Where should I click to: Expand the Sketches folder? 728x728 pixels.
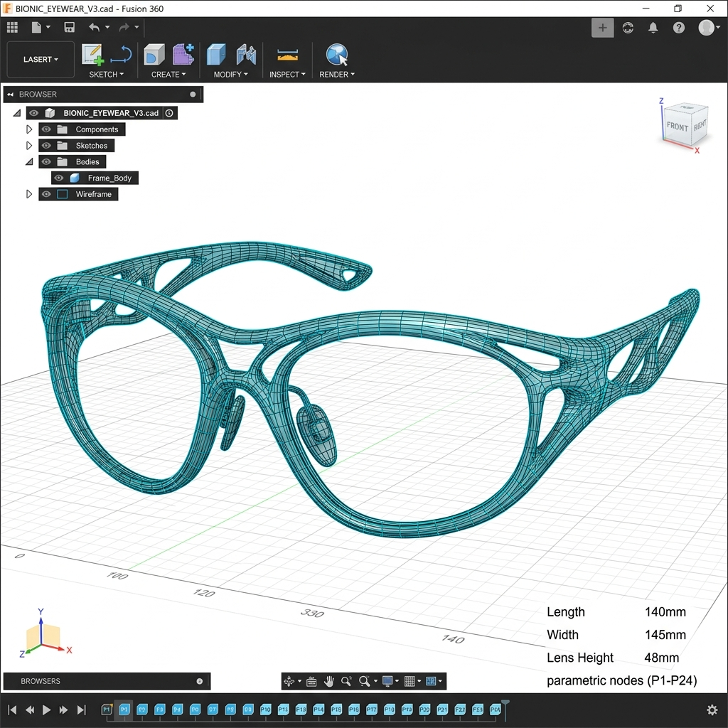click(28, 145)
